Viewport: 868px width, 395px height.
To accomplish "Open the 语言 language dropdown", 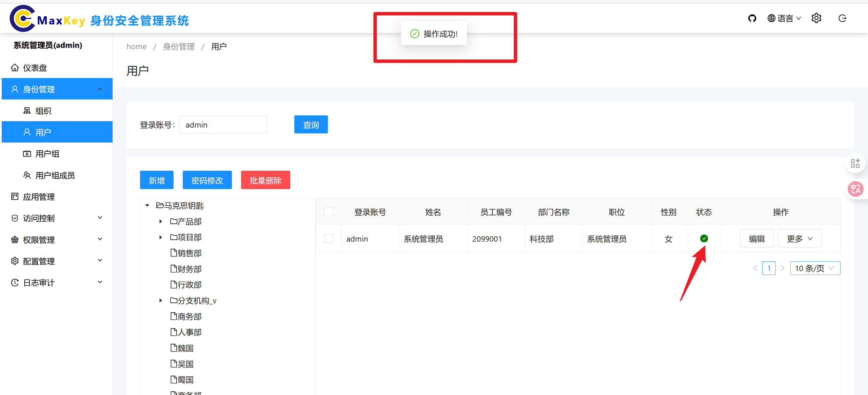I will click(784, 18).
